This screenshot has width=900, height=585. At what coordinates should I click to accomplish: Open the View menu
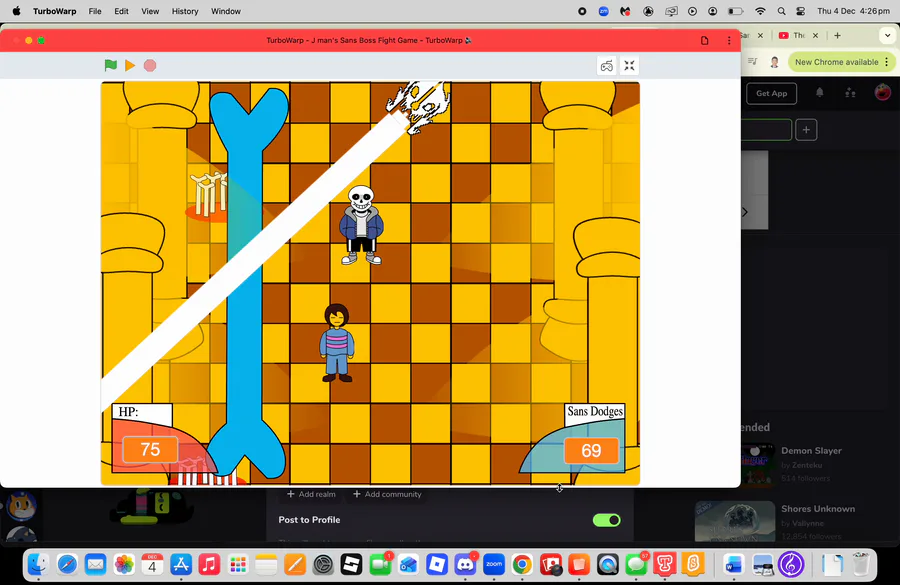tap(150, 11)
